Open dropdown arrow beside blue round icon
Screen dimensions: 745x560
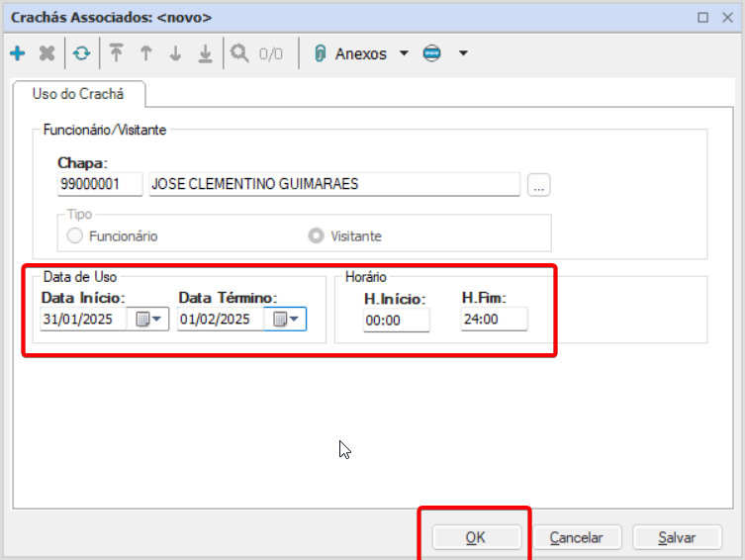[x=463, y=53]
